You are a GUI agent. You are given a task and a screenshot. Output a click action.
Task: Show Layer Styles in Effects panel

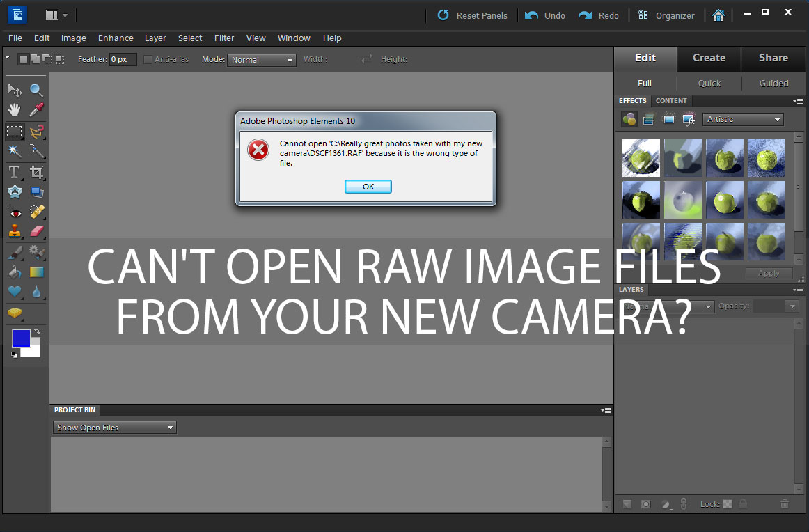click(649, 119)
